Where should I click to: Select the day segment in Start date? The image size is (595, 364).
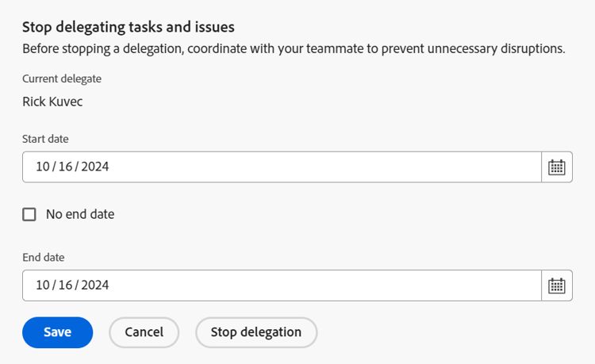[65, 167]
